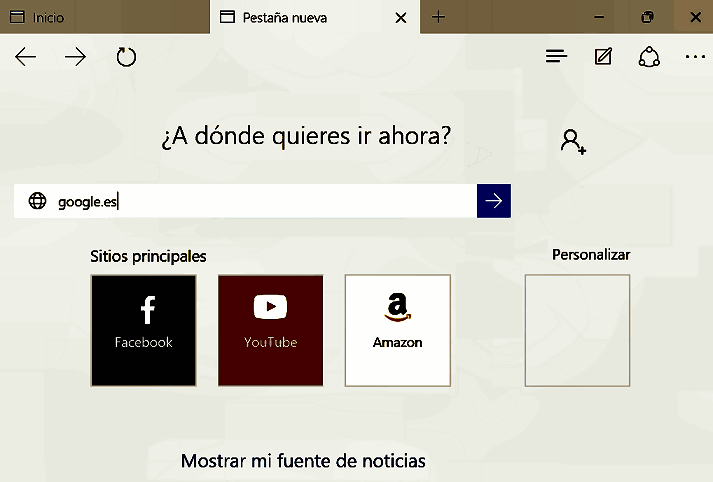Click the add account person icon

(x=573, y=142)
